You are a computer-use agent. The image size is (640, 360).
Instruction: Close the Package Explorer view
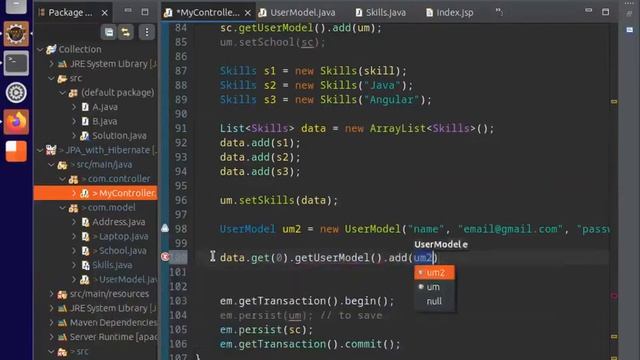point(105,13)
